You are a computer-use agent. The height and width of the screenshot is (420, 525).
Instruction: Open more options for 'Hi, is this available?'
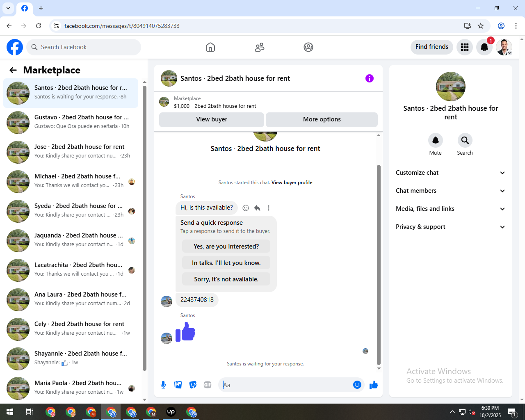pyautogui.click(x=269, y=208)
